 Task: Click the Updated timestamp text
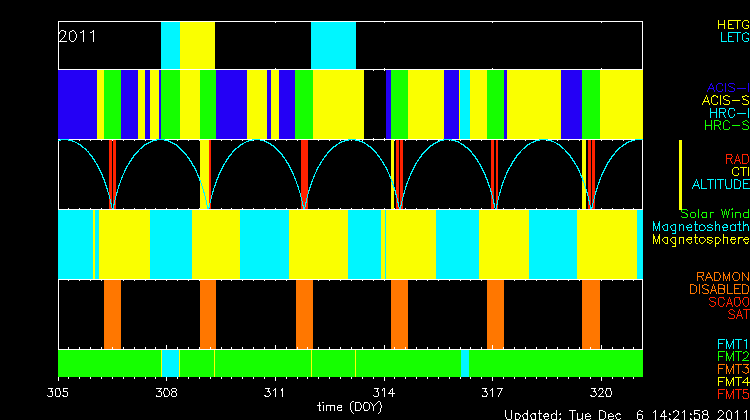pyautogui.click(x=625, y=413)
